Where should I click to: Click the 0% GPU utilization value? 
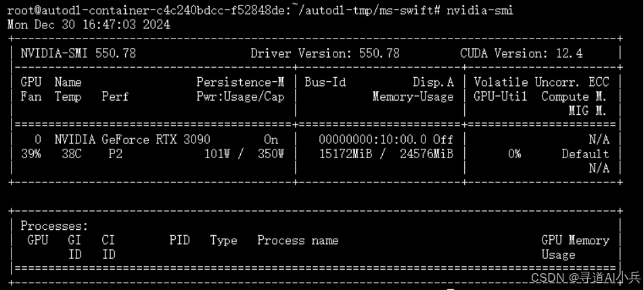(514, 153)
